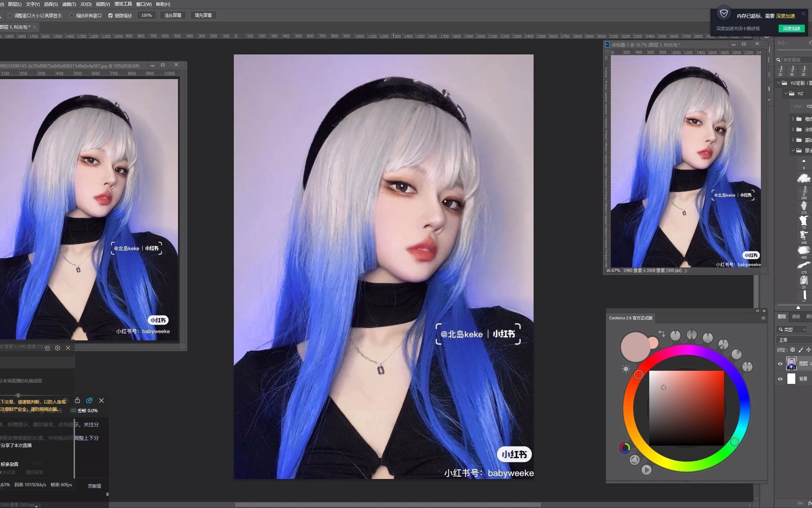Click the third gray pie harmony icon
This screenshot has width=812, height=508.
point(708,338)
